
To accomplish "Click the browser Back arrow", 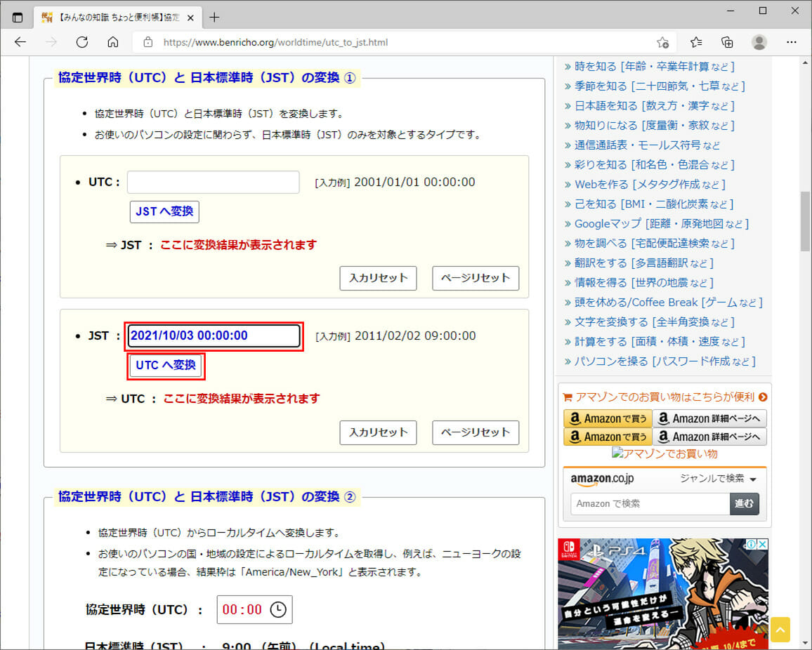I will click(x=20, y=42).
